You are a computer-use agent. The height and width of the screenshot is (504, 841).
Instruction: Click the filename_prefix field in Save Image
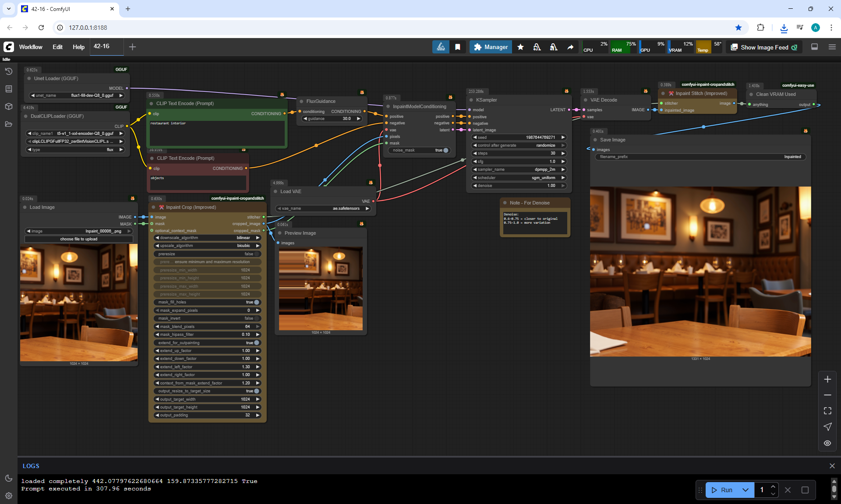tap(700, 157)
